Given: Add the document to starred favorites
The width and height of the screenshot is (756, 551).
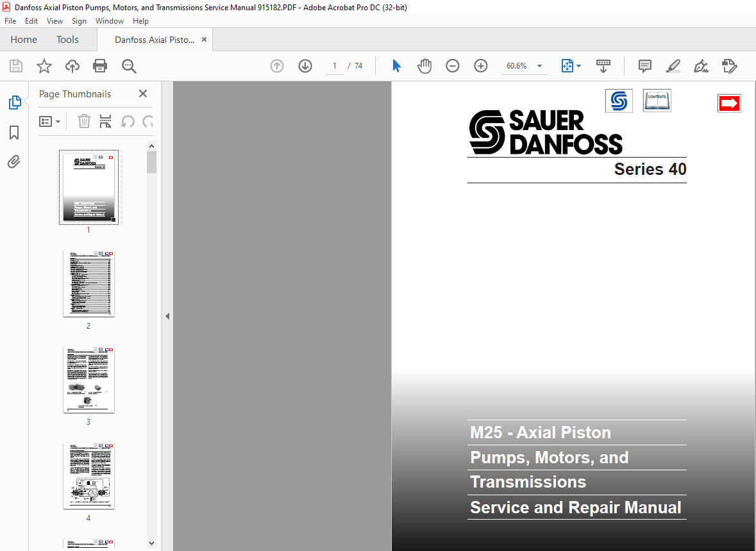Looking at the screenshot, I should (44, 66).
